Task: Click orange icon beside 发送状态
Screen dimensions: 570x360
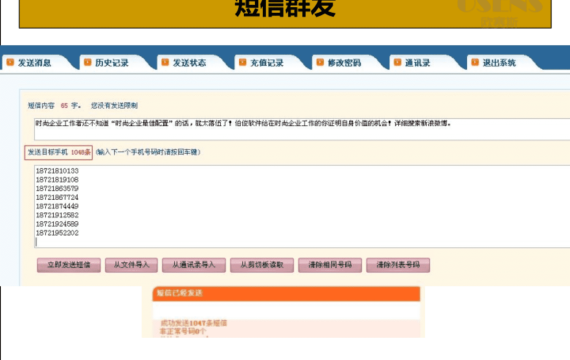Action: coord(165,63)
